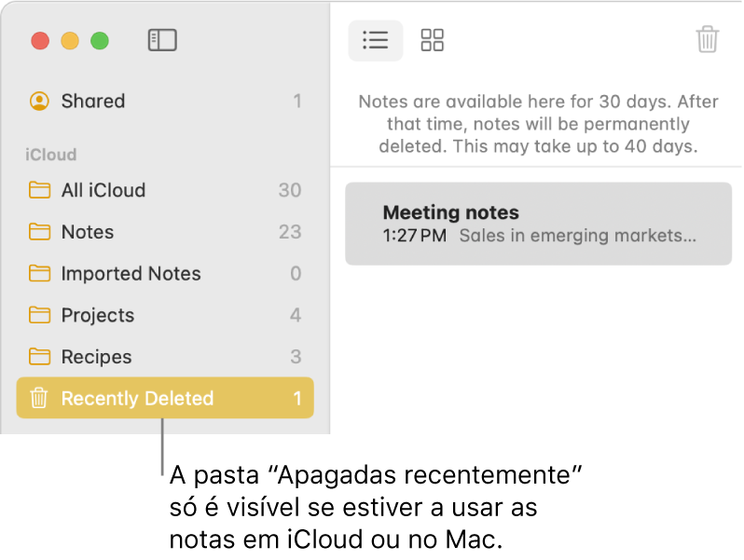Click the All iCloud folder icon
The width and height of the screenshot is (744, 560).
[39, 190]
